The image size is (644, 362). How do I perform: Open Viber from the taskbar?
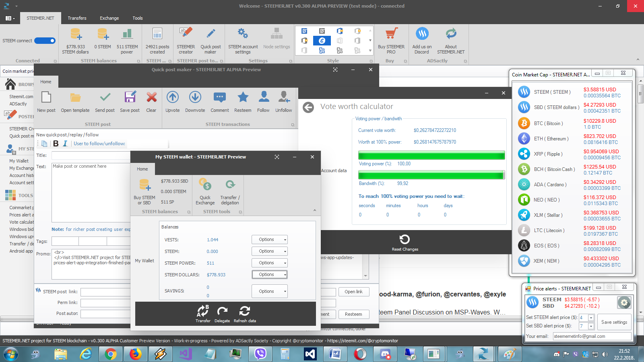[260, 354]
